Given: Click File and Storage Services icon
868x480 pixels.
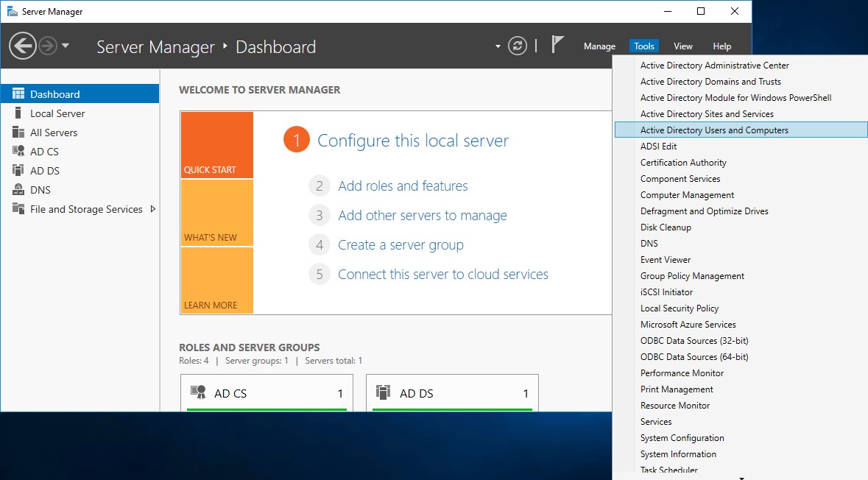Looking at the screenshot, I should pyautogui.click(x=18, y=209).
